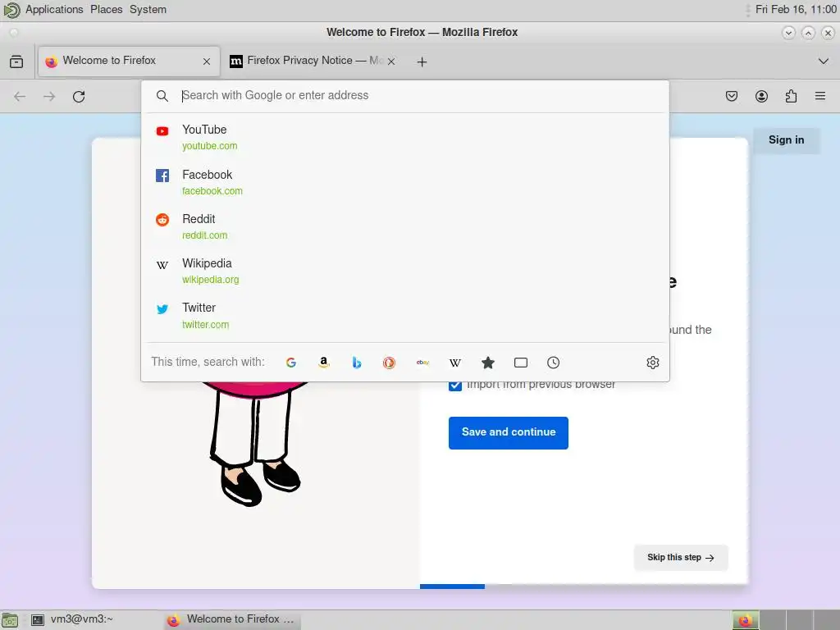Save page to Pocket
840x630 pixels.
[732, 97]
